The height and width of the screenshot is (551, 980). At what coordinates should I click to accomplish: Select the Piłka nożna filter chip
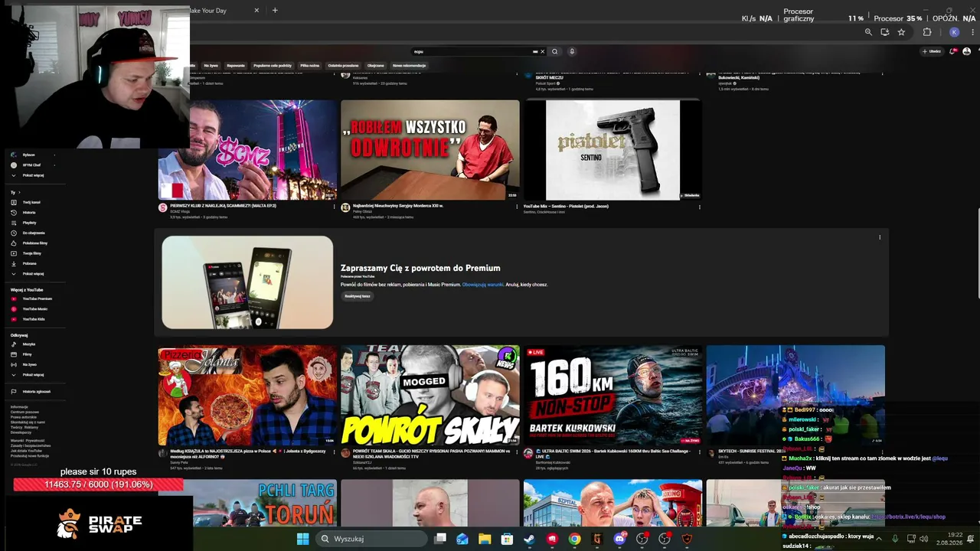click(x=310, y=66)
